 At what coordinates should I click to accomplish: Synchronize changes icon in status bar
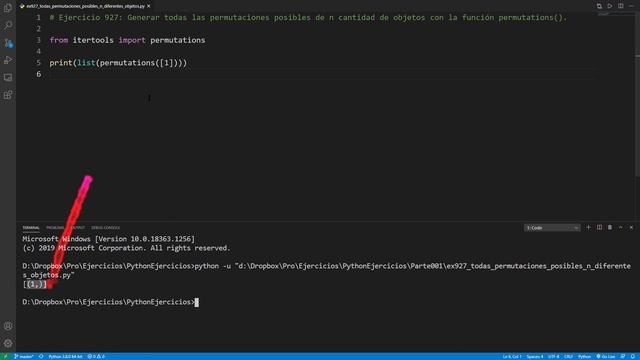pyautogui.click(x=41, y=356)
